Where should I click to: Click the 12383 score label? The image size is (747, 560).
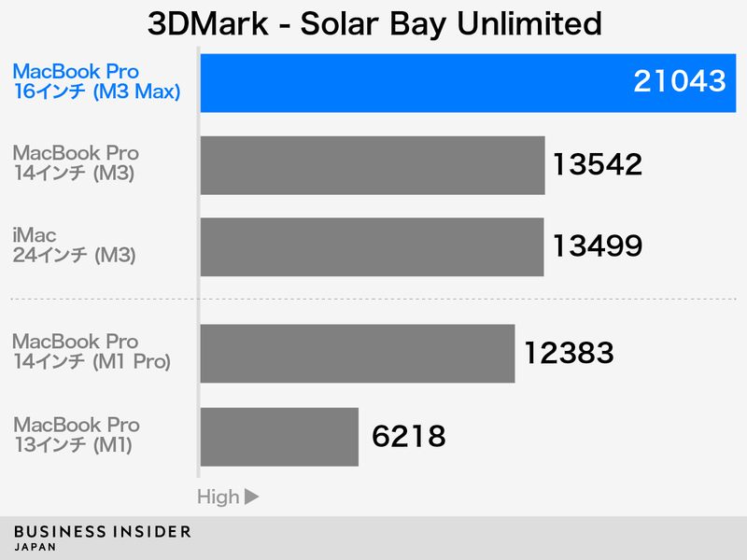569,353
